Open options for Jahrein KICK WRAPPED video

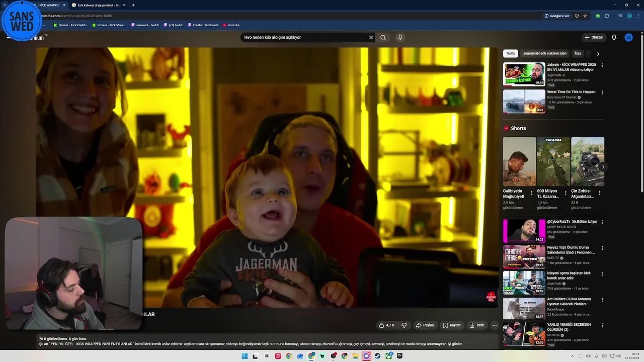(602, 65)
